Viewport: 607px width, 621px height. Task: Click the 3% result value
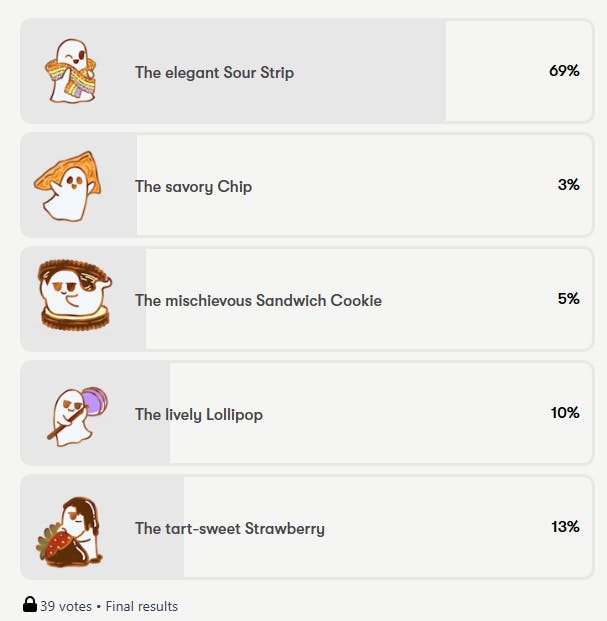point(569,185)
